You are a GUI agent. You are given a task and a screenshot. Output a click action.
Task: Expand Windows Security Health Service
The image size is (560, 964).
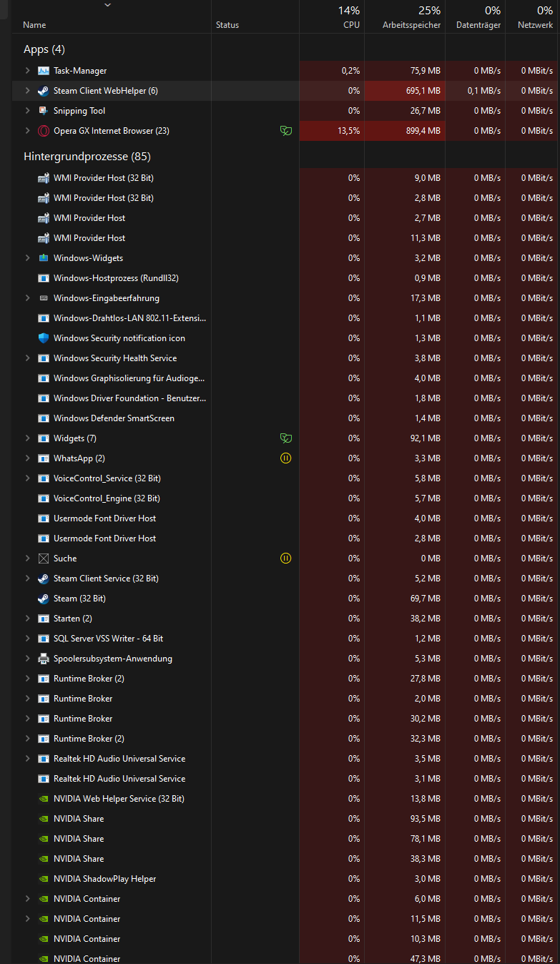[27, 358]
